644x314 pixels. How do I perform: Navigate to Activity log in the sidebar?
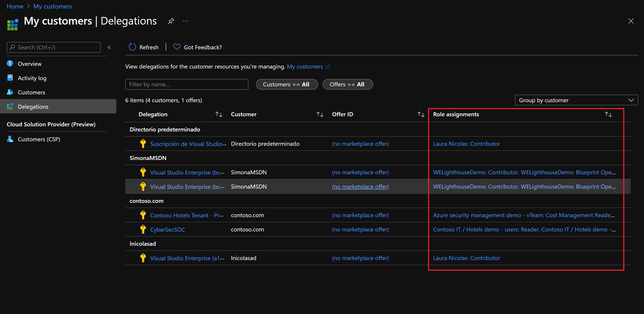pyautogui.click(x=32, y=78)
